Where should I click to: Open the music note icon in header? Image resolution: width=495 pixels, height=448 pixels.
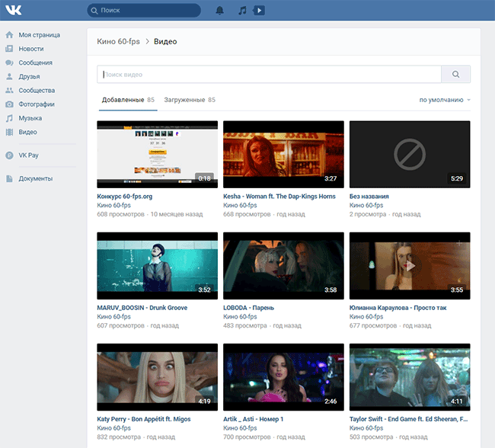click(242, 11)
